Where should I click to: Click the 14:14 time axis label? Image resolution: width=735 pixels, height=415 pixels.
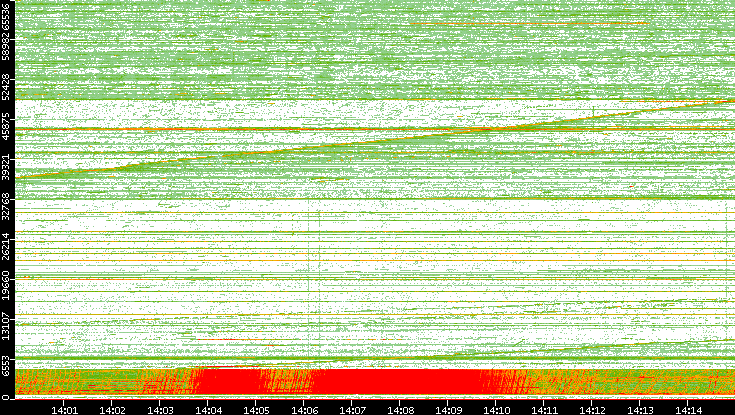pos(688,410)
